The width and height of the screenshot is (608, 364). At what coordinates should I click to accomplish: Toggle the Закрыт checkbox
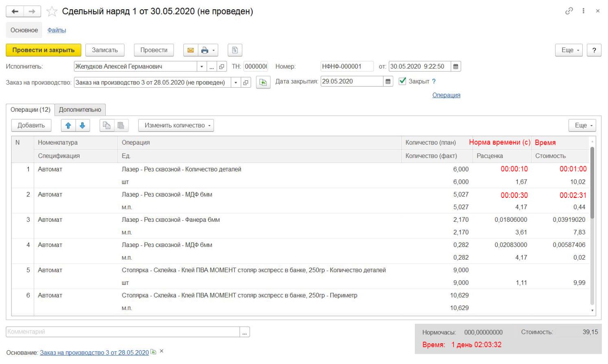pos(403,81)
